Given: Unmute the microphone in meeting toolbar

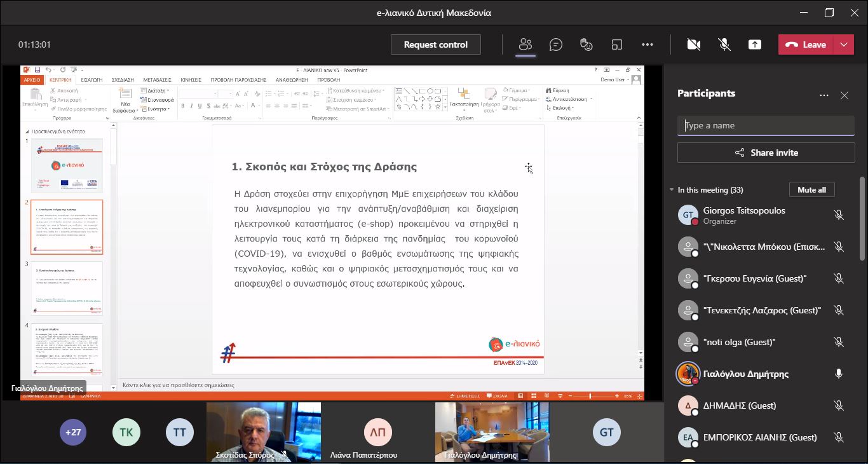Looking at the screenshot, I should click(724, 44).
